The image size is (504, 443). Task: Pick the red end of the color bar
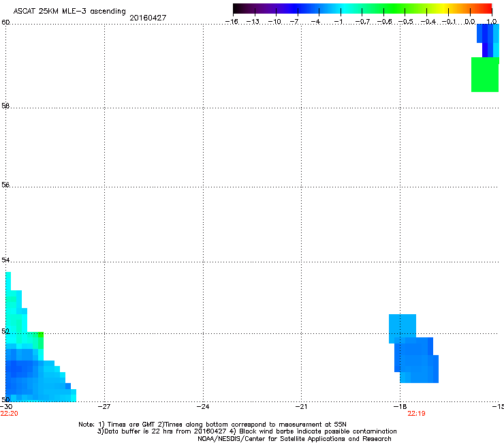tap(488, 9)
